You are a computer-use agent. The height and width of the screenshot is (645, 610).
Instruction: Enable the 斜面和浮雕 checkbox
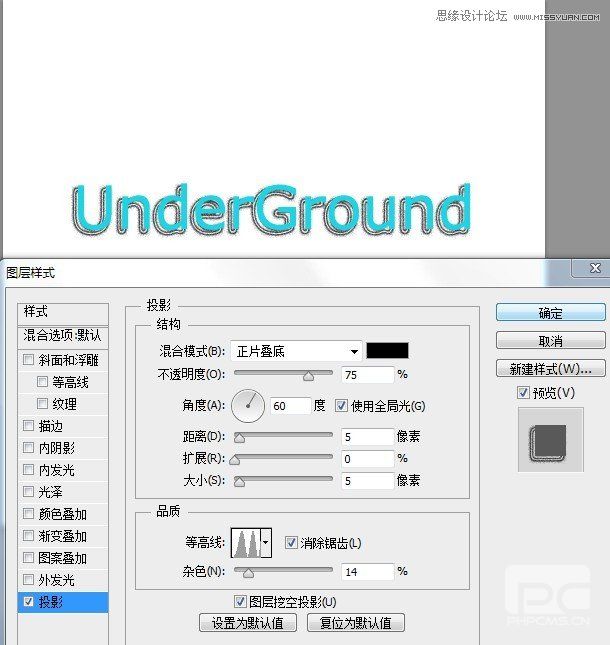pos(28,360)
